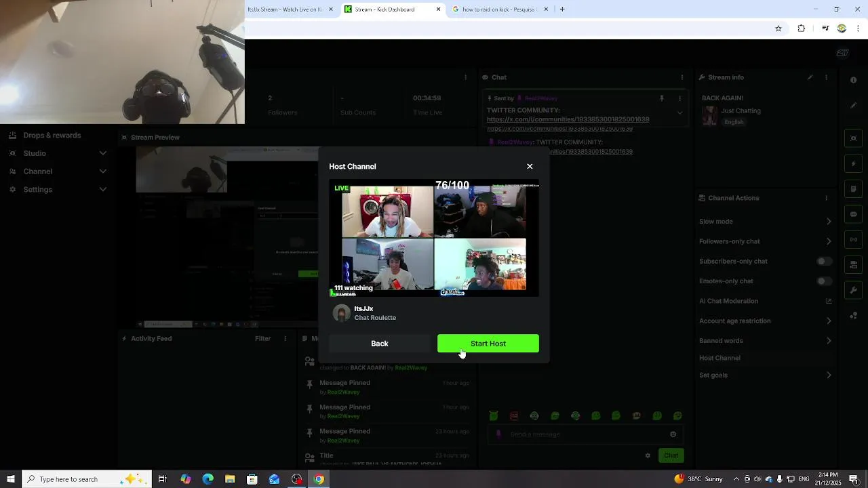Open Banned words chevron
868x488 pixels.
pos(829,341)
